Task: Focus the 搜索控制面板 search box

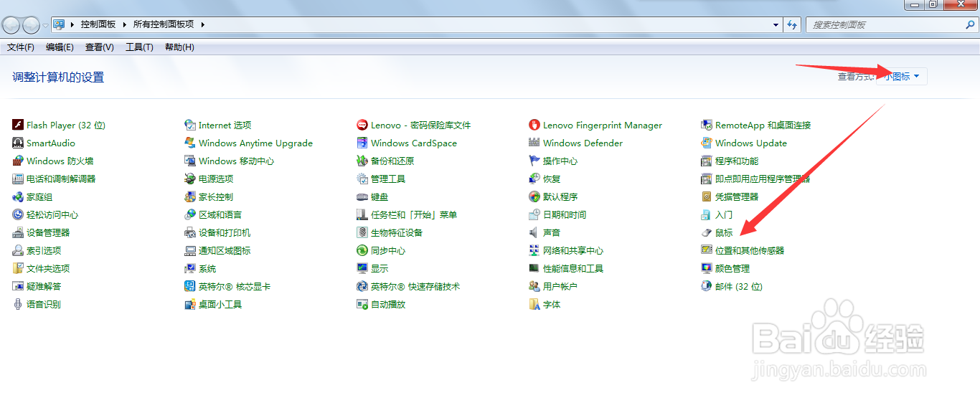Action: pyautogui.click(x=885, y=24)
